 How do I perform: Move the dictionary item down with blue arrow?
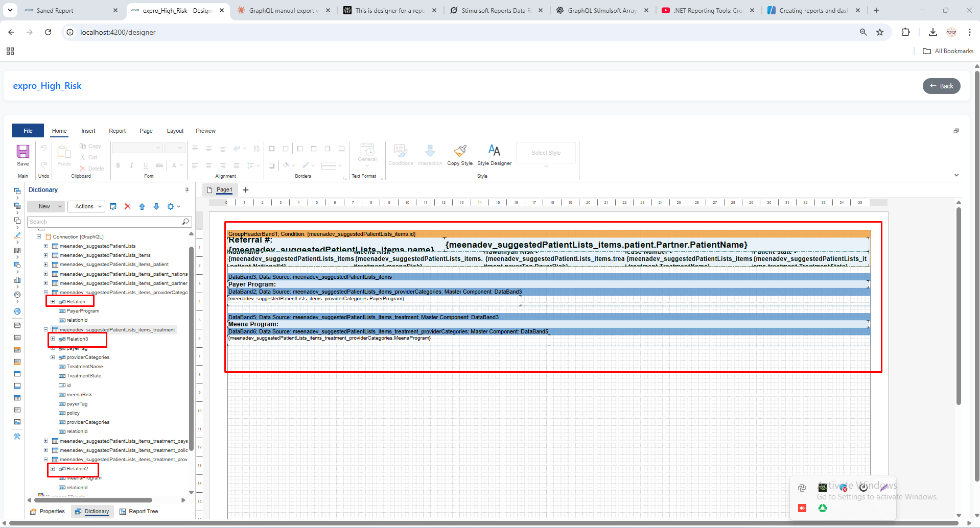click(156, 207)
